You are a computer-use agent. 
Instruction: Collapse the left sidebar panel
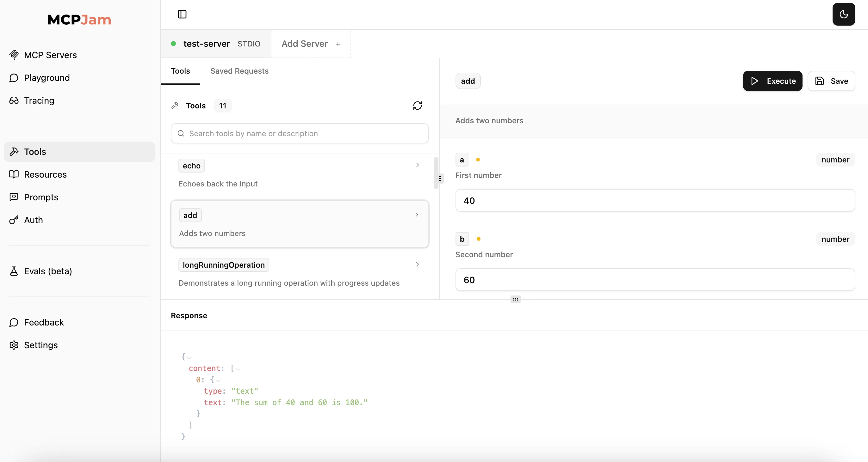[x=182, y=15]
